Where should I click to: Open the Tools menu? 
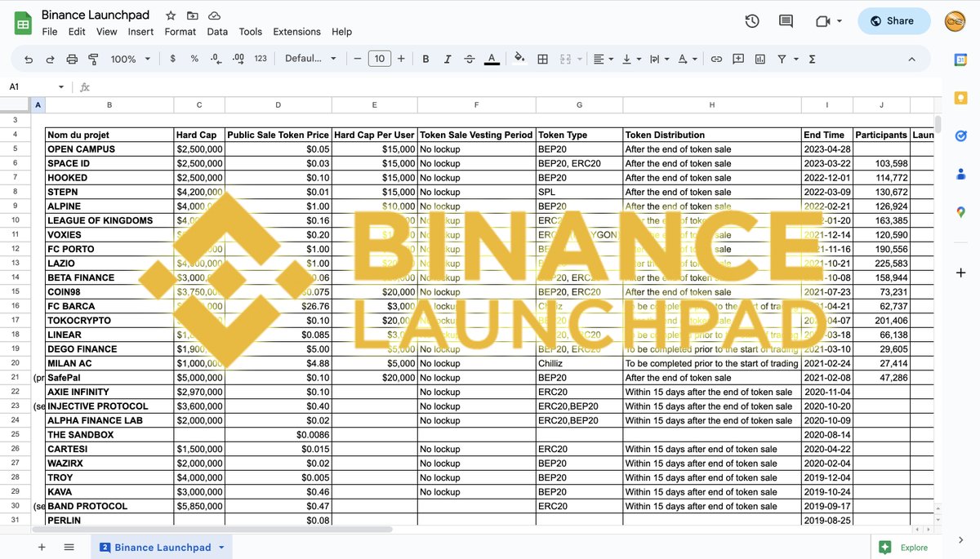[x=251, y=32]
